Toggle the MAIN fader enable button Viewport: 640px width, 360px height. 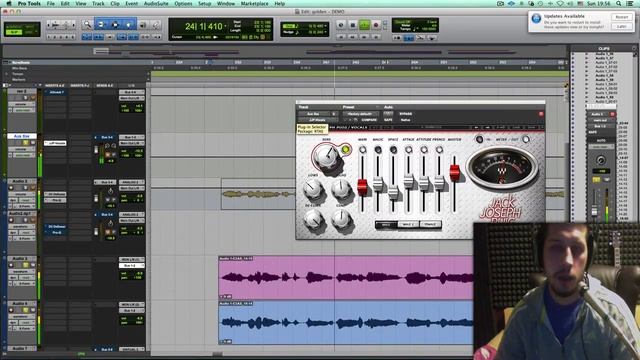pos(362,150)
